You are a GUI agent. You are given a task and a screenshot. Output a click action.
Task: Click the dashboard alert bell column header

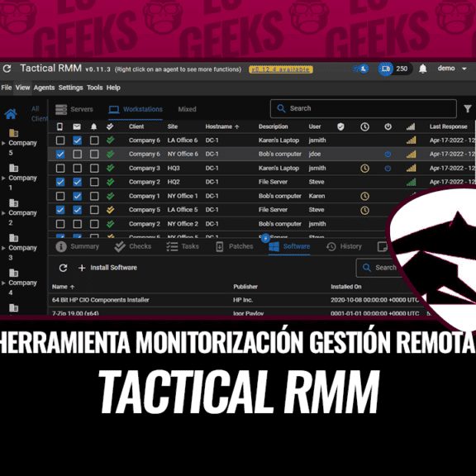pyautogui.click(x=94, y=126)
